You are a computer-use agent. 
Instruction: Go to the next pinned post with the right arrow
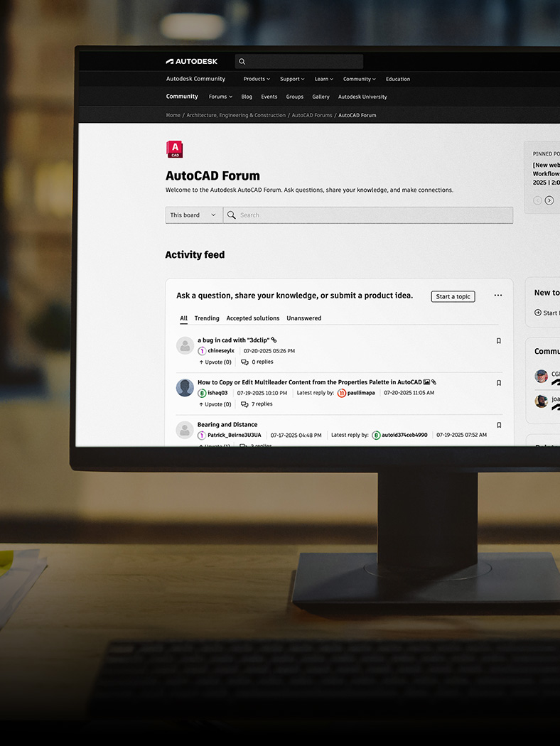click(549, 200)
